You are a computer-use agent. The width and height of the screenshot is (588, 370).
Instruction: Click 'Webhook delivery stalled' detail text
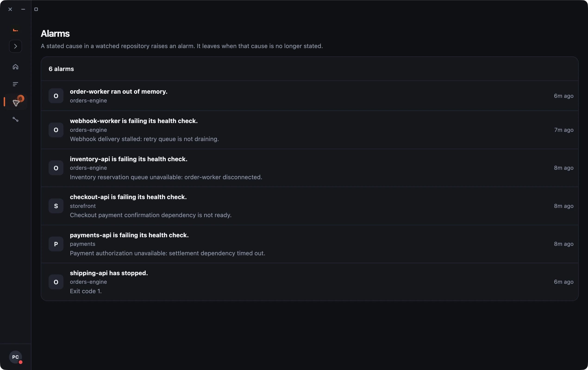coord(144,139)
